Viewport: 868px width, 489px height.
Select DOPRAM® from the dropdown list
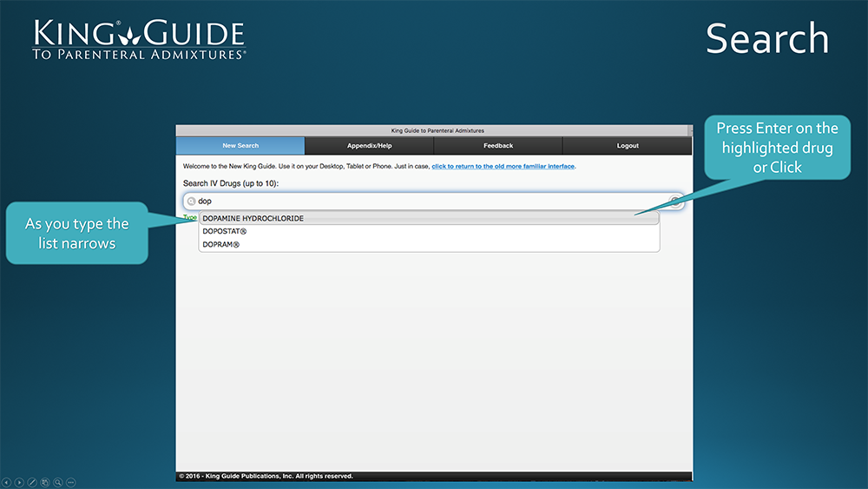[x=429, y=244]
